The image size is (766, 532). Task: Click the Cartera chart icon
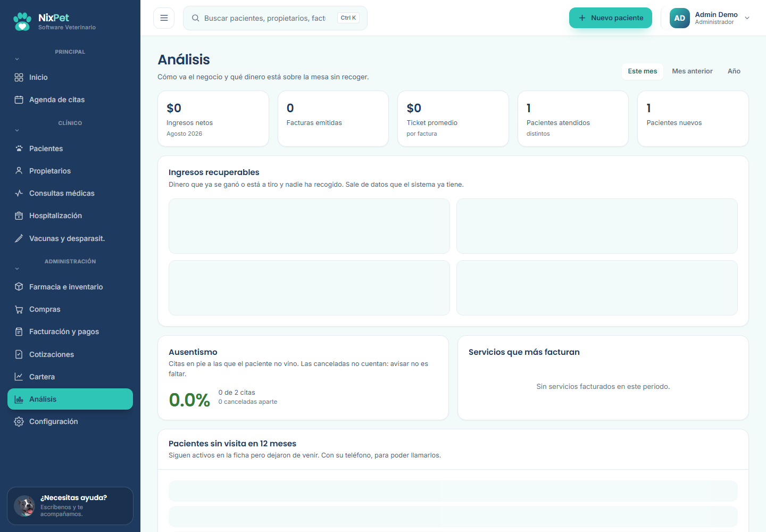click(19, 377)
